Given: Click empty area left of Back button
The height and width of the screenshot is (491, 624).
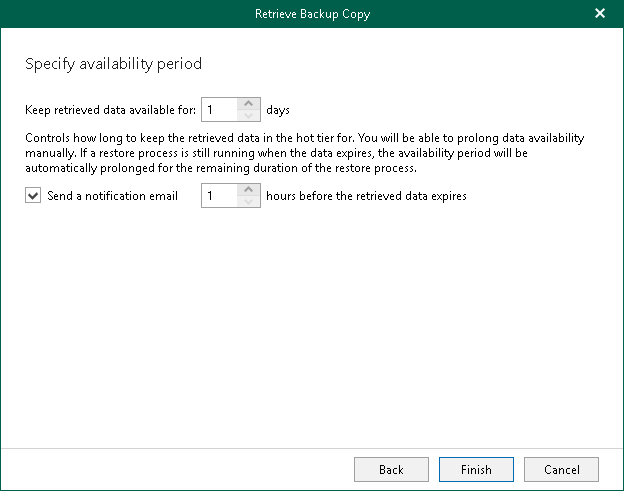Looking at the screenshot, I should tap(180, 469).
